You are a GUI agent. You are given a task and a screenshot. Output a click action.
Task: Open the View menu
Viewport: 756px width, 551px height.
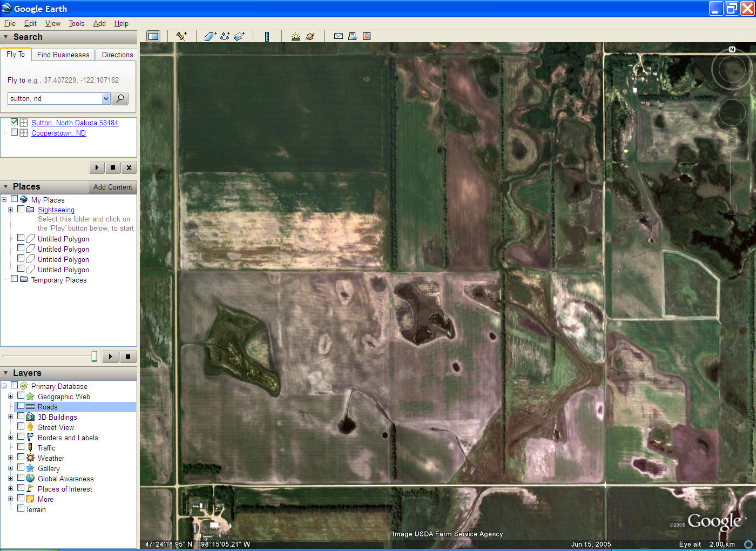tap(53, 23)
